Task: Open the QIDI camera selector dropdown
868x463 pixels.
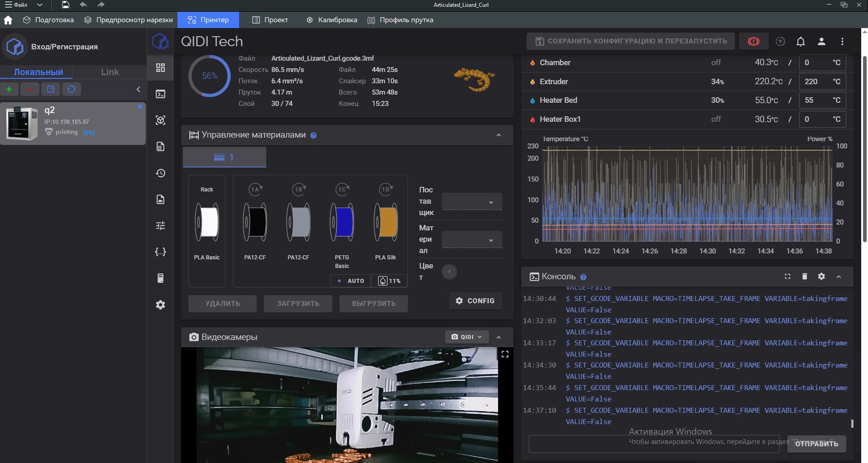Action: (466, 337)
